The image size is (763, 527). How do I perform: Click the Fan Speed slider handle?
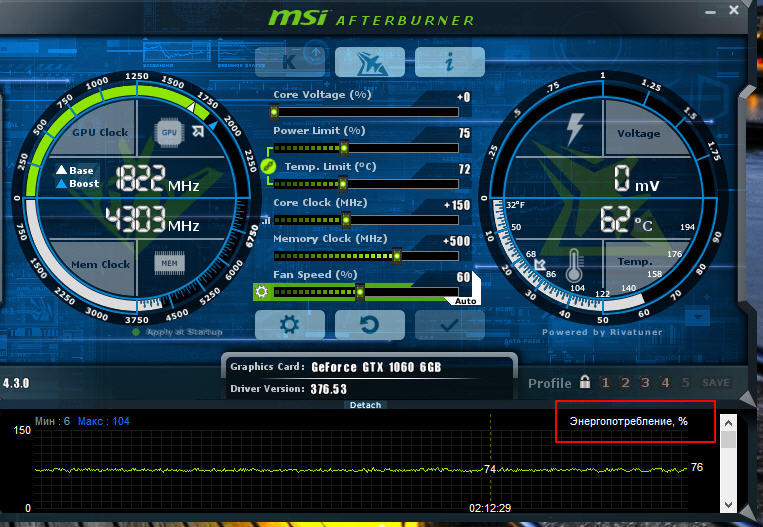click(360, 292)
